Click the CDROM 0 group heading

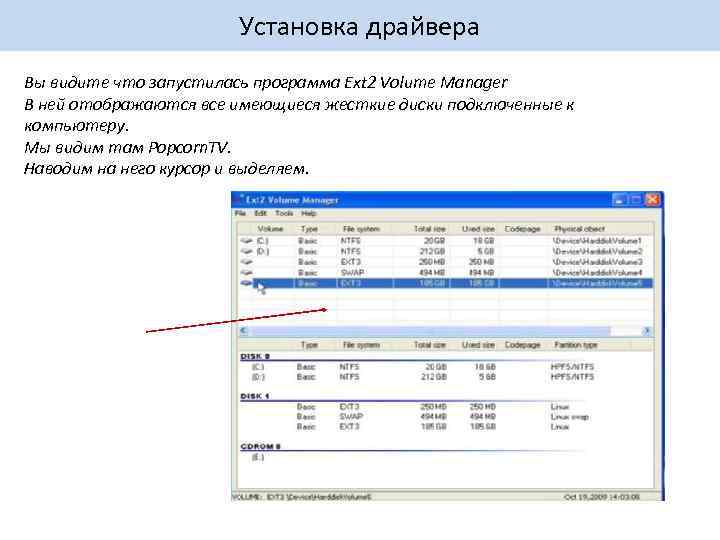(x=260, y=446)
